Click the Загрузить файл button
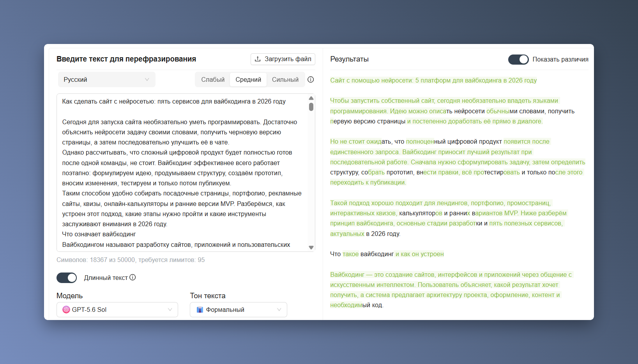The height and width of the screenshot is (364, 638). [x=283, y=59]
